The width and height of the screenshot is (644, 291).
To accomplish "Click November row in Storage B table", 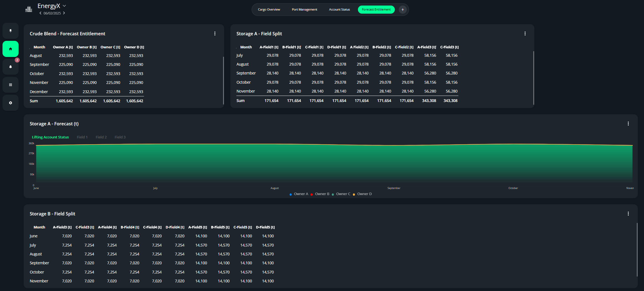I will pyautogui.click(x=152, y=281).
